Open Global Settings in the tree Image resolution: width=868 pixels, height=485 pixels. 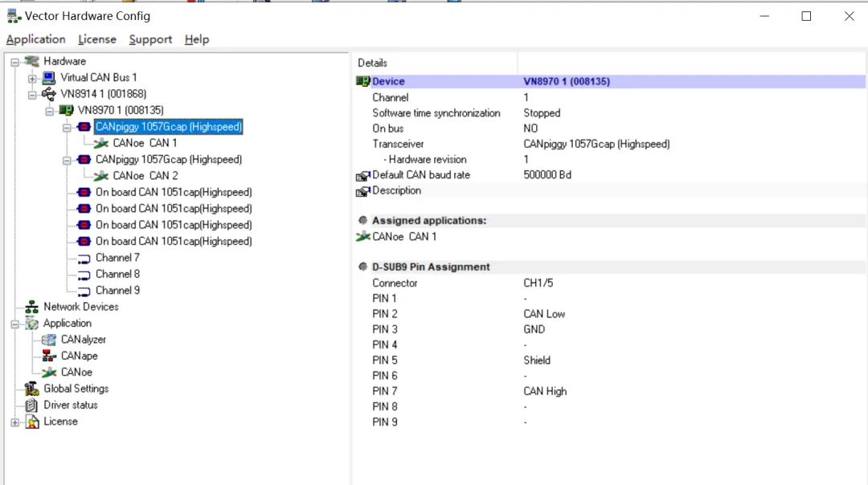pyautogui.click(x=76, y=389)
